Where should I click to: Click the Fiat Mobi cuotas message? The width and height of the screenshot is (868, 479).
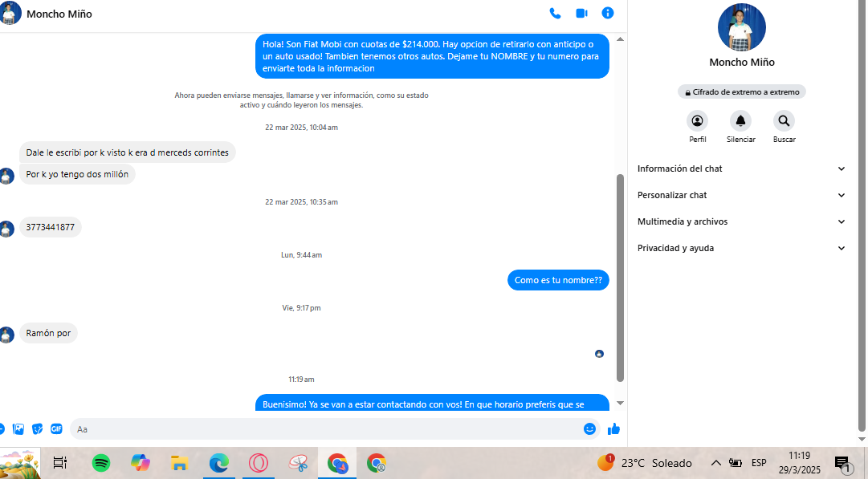pos(432,56)
